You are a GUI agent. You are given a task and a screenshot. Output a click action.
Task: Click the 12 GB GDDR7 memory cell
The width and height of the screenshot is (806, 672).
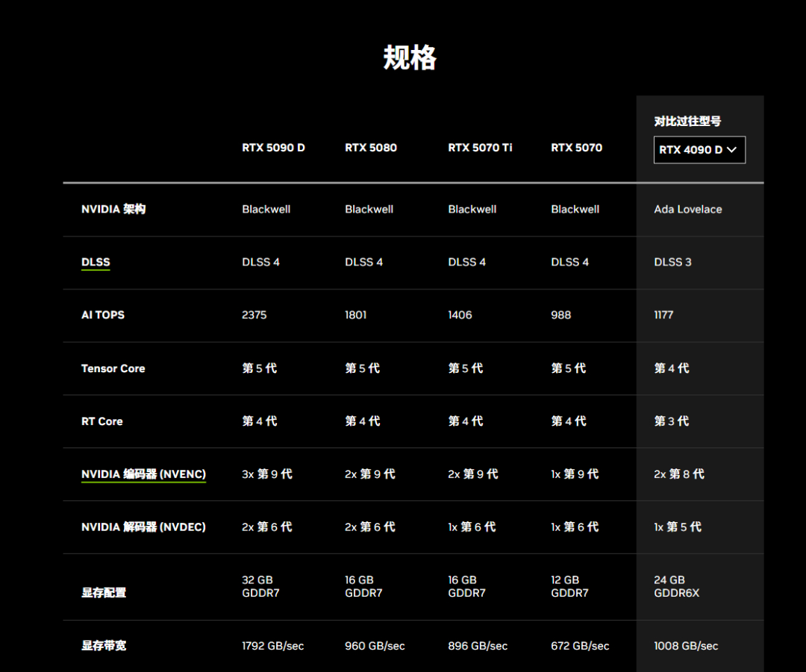pos(569,587)
